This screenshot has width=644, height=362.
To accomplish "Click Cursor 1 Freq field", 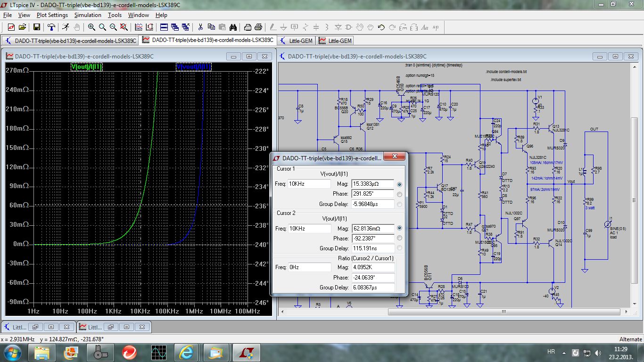I will [309, 183].
